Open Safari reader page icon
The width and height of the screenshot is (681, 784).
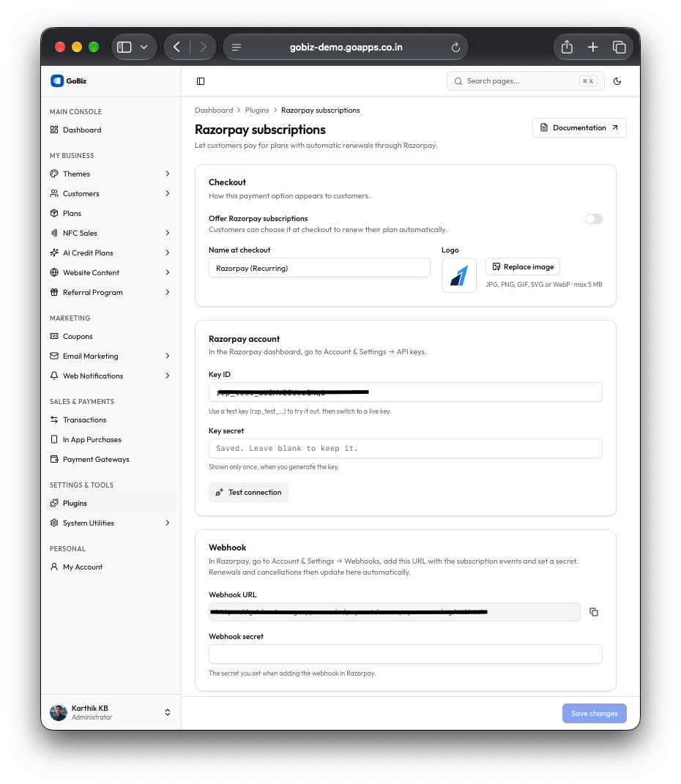point(237,47)
